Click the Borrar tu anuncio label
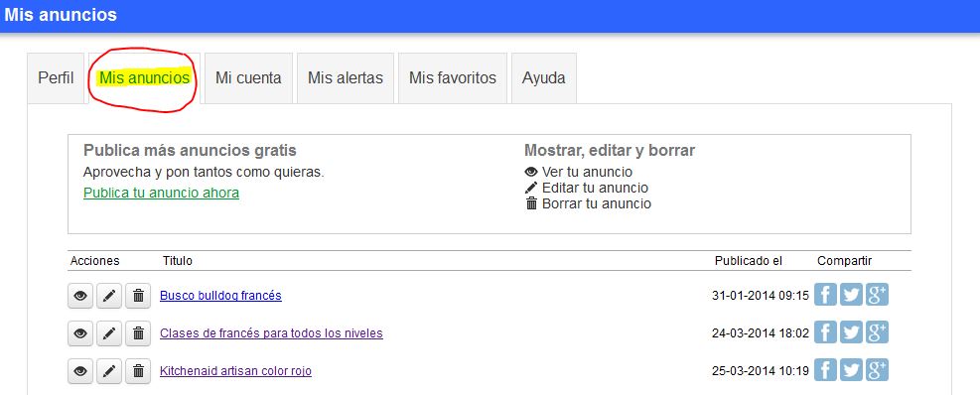 coord(597,203)
